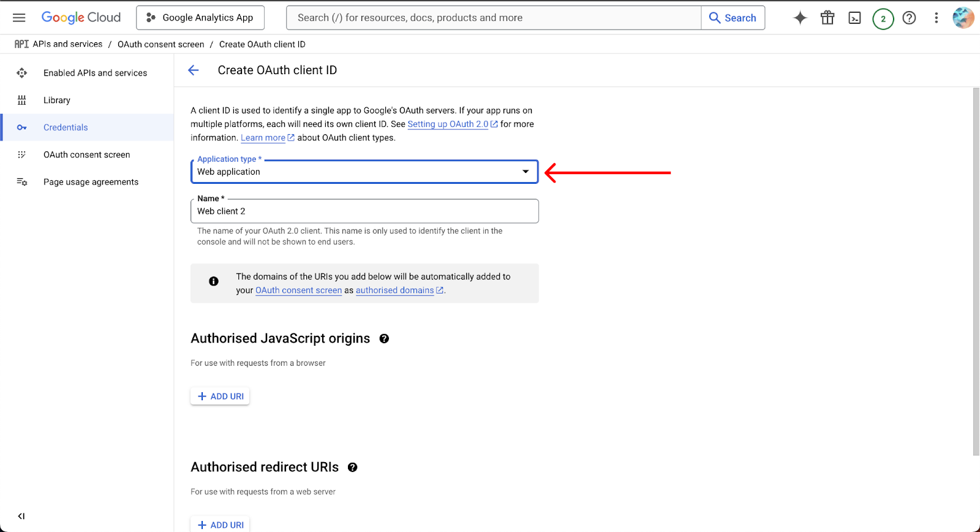Viewport: 980px width, 532px height.
Task: Click the back arrow beside Create OAuth client ID
Action: [194, 70]
